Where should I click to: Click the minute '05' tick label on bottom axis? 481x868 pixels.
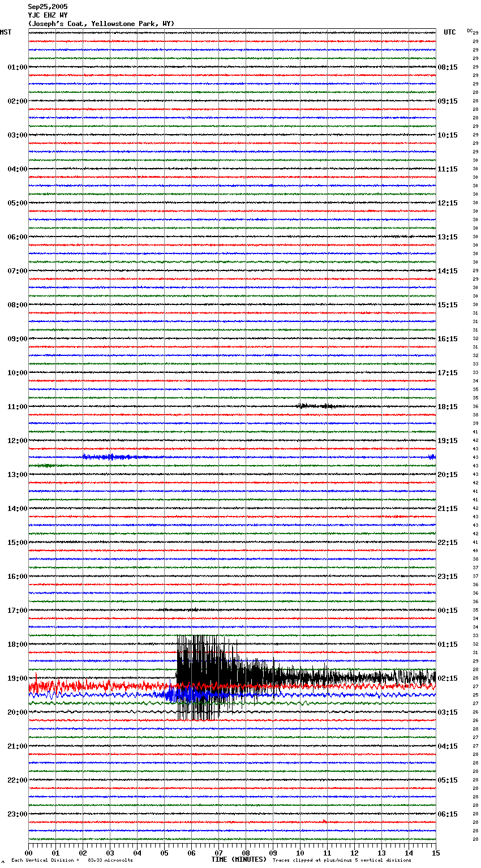164,853
